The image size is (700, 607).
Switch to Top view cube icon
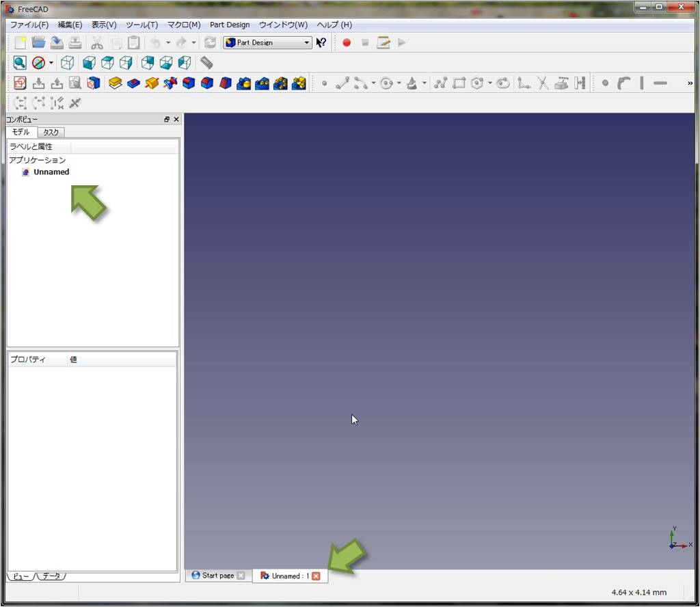(107, 63)
